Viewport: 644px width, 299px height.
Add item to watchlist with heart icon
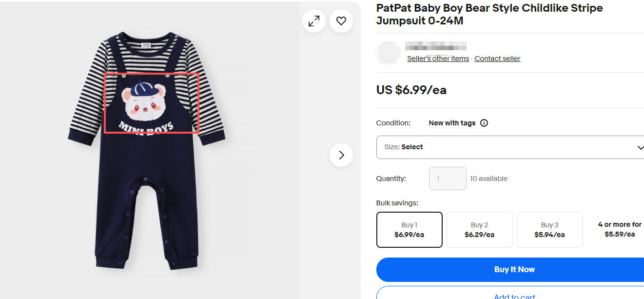(x=341, y=21)
